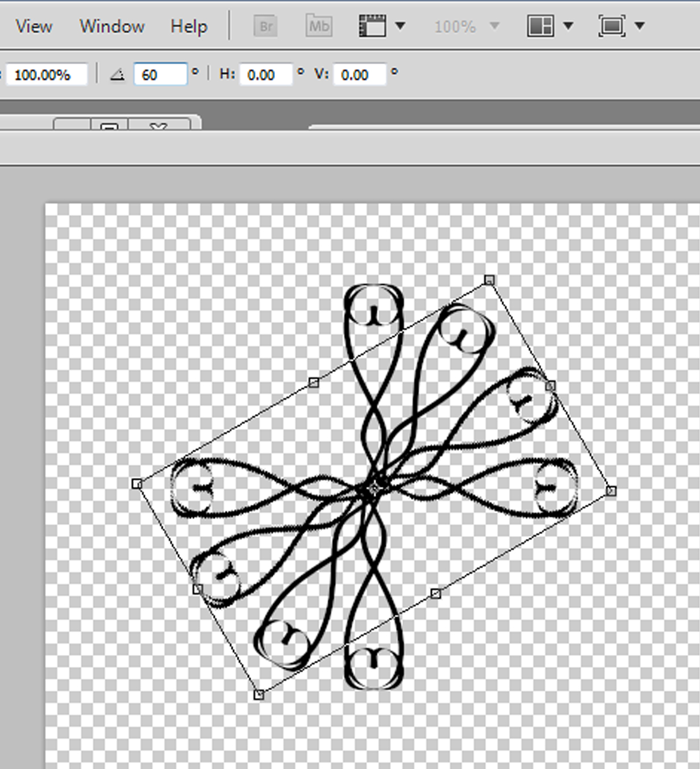Screen dimensions: 700x769
Task: Click the Arrange Documents icon
Action: click(x=539, y=26)
